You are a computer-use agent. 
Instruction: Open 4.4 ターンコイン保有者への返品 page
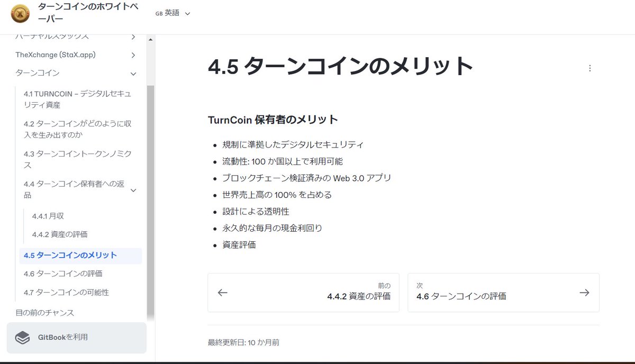coord(74,190)
